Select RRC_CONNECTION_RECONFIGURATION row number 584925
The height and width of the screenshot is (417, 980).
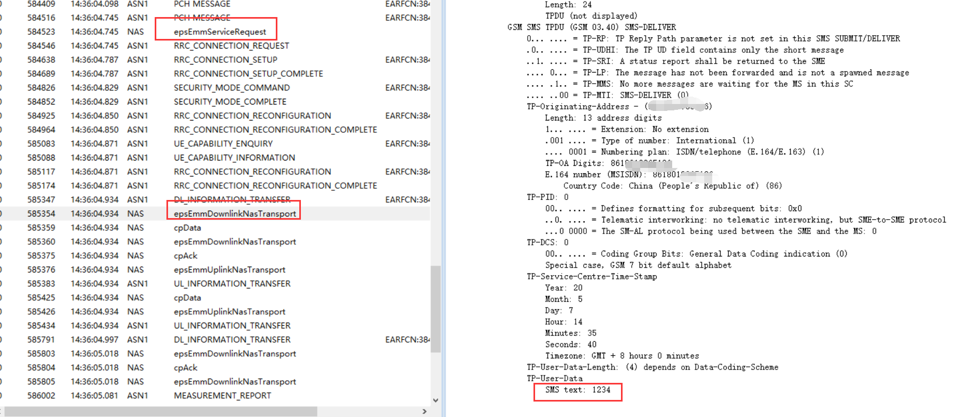[215, 116]
